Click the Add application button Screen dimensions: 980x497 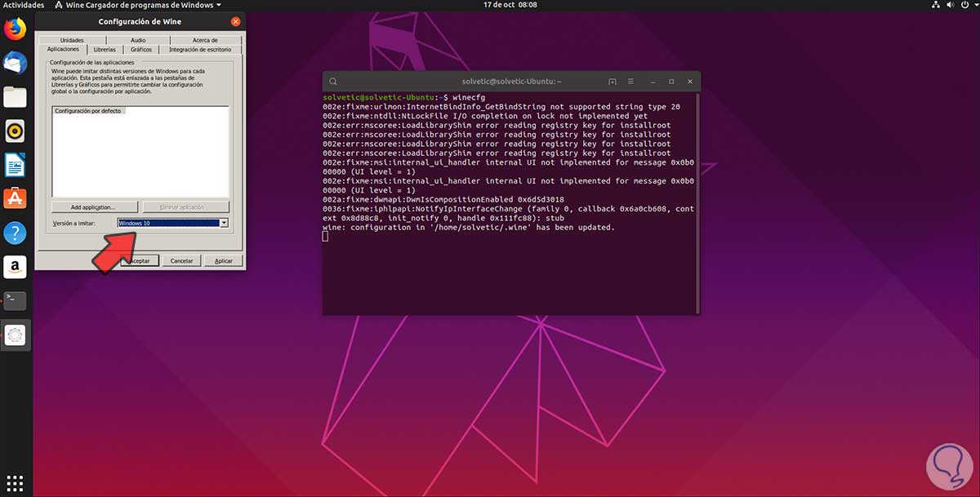pyautogui.click(x=93, y=207)
